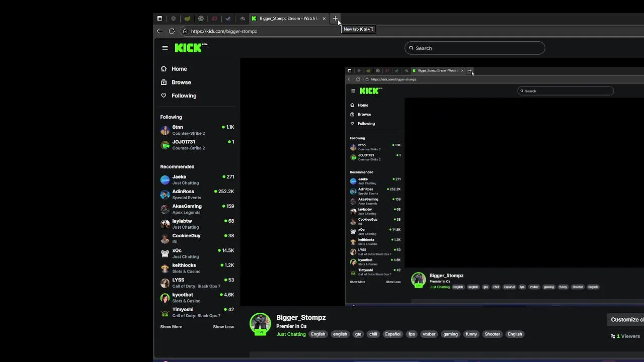Collapse the sidebar with the hamburger menu
Screen dimensions: 644x362
coord(165,48)
